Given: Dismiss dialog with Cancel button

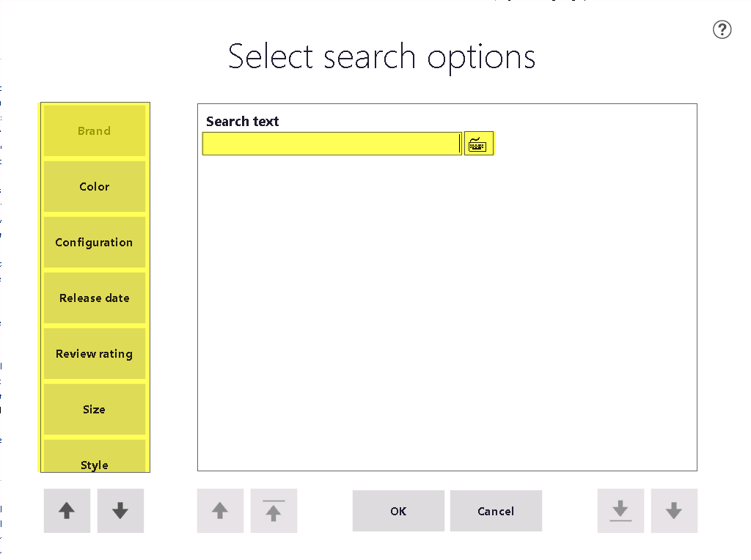Looking at the screenshot, I should [x=496, y=511].
